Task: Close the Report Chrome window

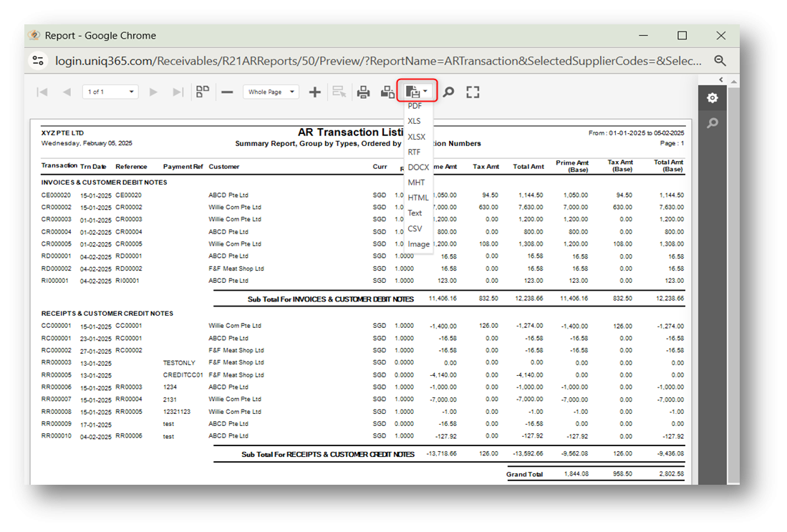Action: point(720,36)
